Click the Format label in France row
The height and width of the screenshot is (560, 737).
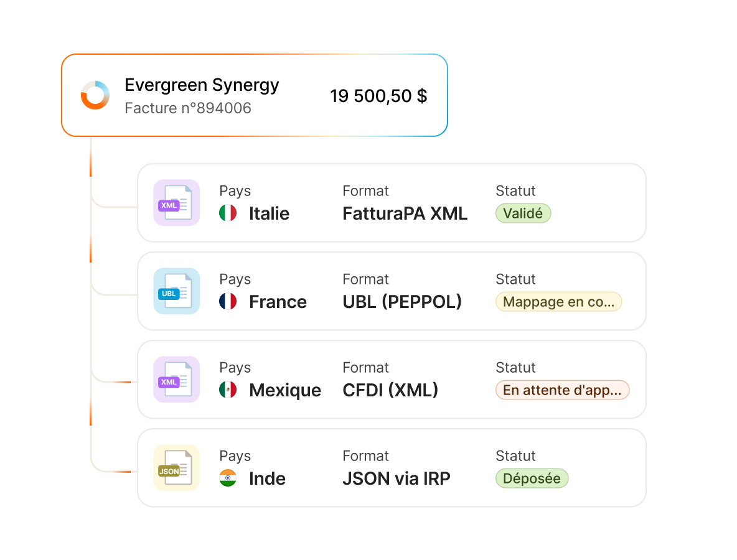tap(365, 279)
